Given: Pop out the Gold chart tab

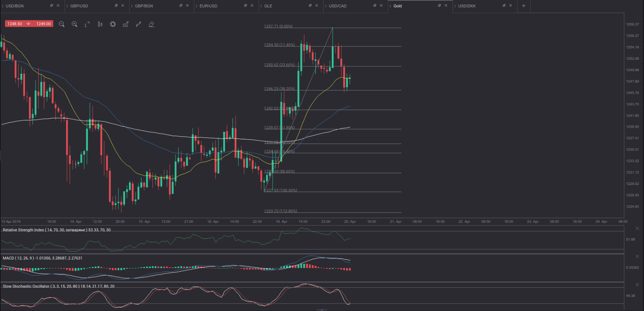Looking at the screenshot, I should click(x=439, y=6).
